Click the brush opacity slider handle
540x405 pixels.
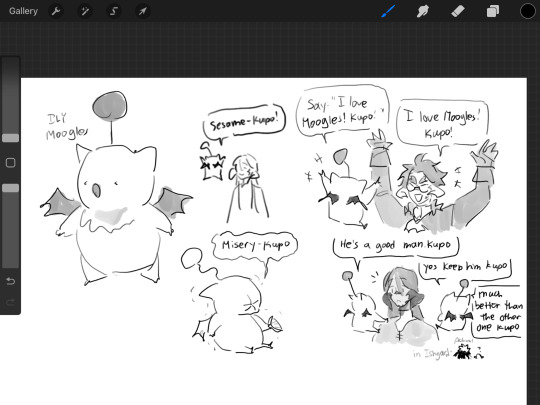point(10,188)
